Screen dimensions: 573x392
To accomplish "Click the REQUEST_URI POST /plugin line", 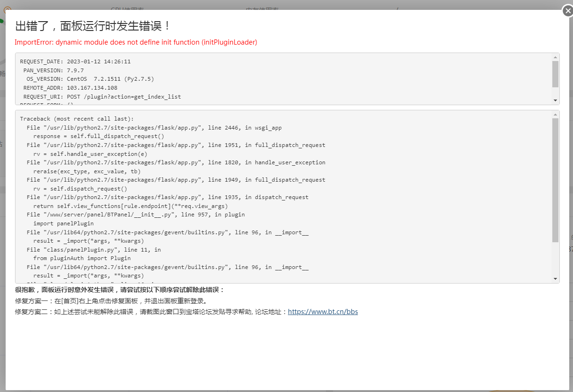I will (102, 97).
